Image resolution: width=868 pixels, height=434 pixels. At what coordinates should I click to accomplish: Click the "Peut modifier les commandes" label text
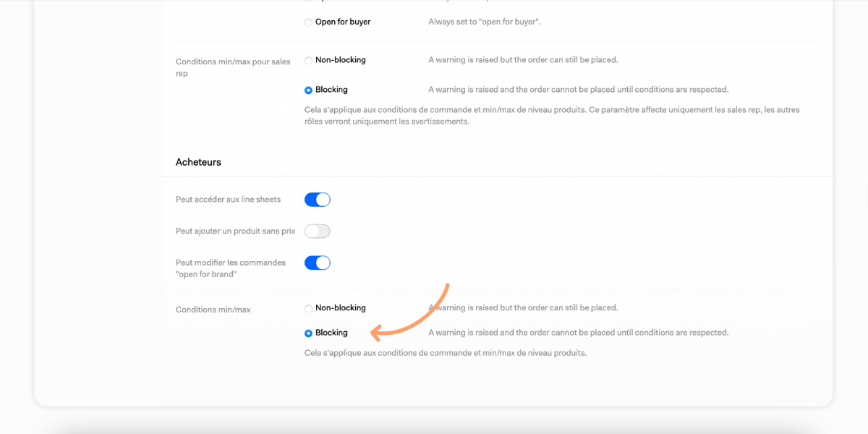(x=231, y=263)
